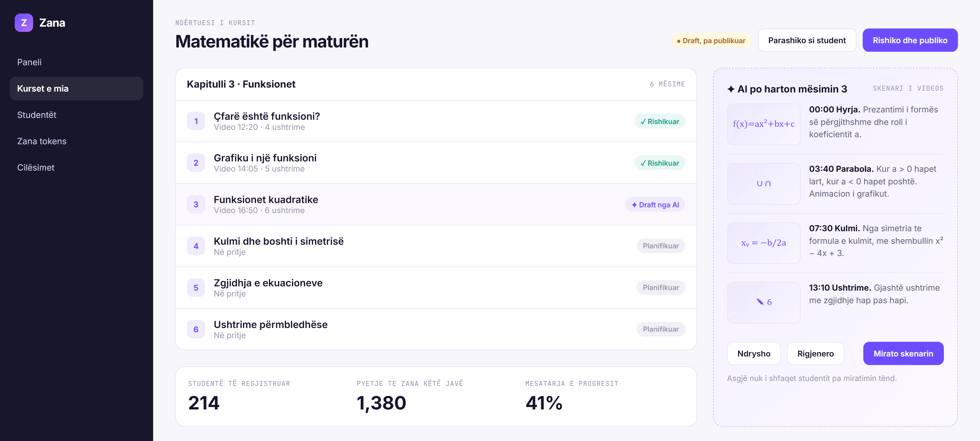Image resolution: width=980 pixels, height=441 pixels.
Task: Click Rishikuar badge for Grafiku lesson
Action: 660,163
